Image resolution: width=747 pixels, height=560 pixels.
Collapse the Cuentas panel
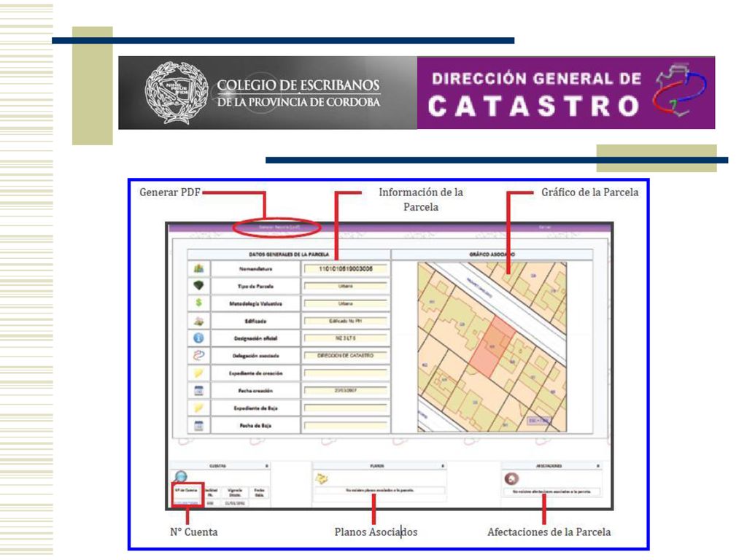[x=267, y=466]
